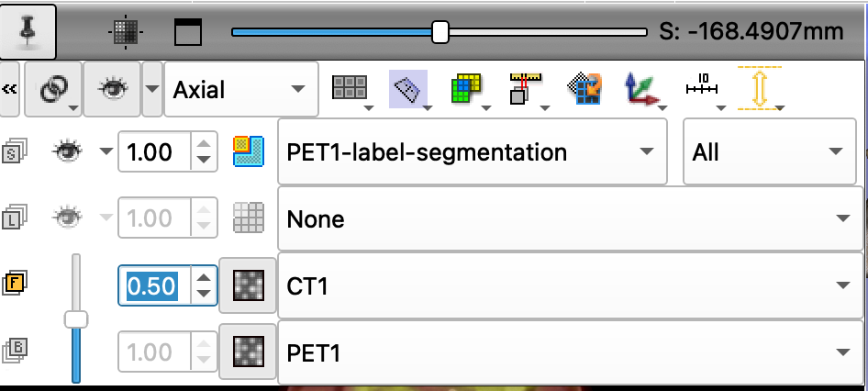
Task: Open the Axial orientation dropdown
Action: point(241,89)
